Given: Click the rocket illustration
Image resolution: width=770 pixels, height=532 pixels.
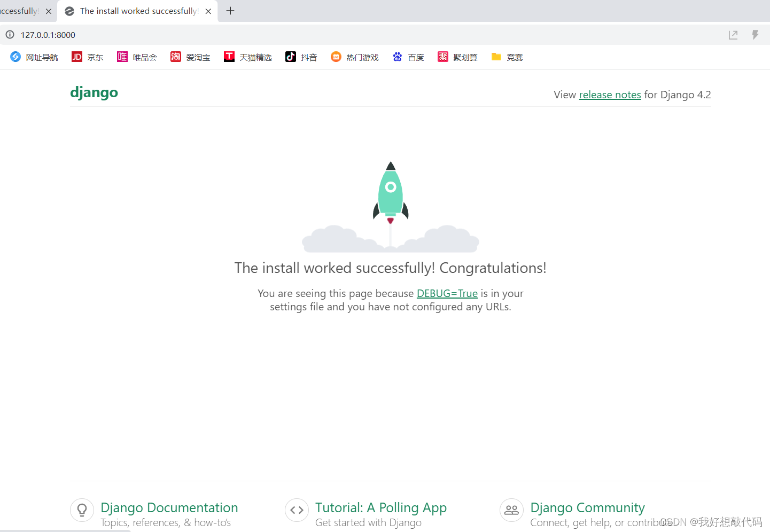Looking at the screenshot, I should click(x=391, y=207).
